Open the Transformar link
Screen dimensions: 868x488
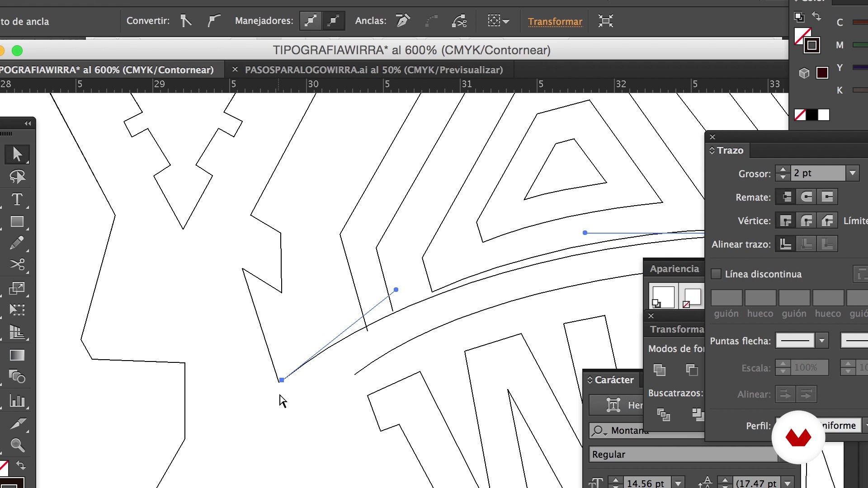coord(555,21)
